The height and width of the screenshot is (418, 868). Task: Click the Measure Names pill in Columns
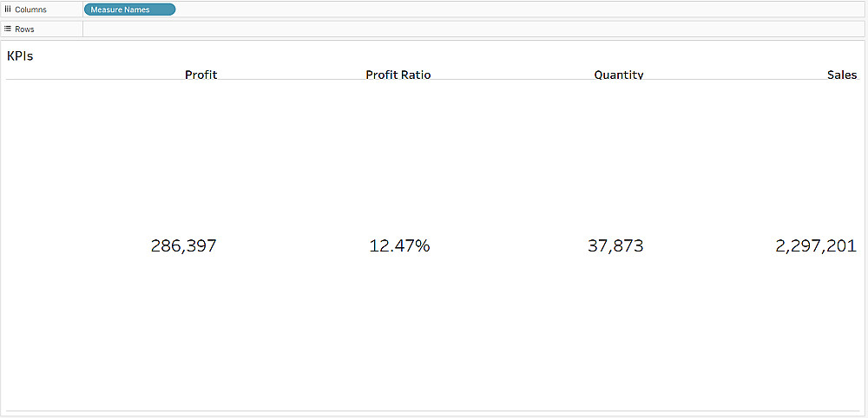[129, 10]
